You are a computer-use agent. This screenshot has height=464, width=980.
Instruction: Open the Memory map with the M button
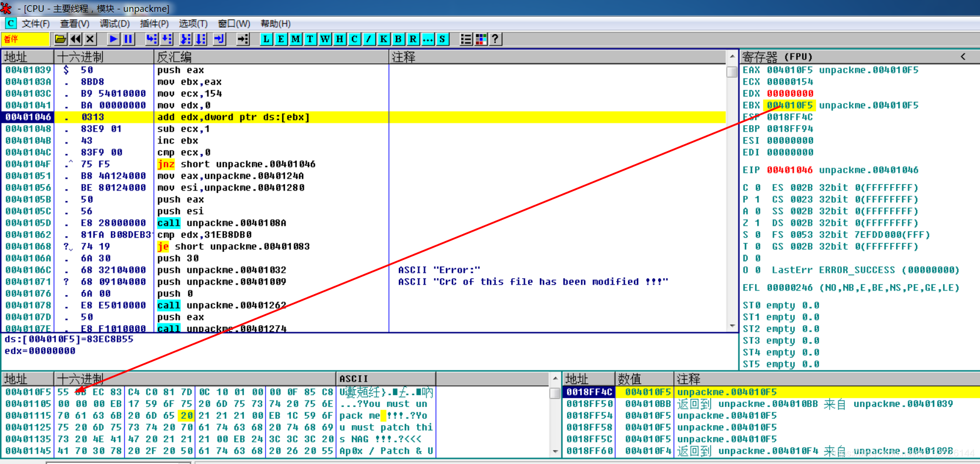[x=296, y=39]
